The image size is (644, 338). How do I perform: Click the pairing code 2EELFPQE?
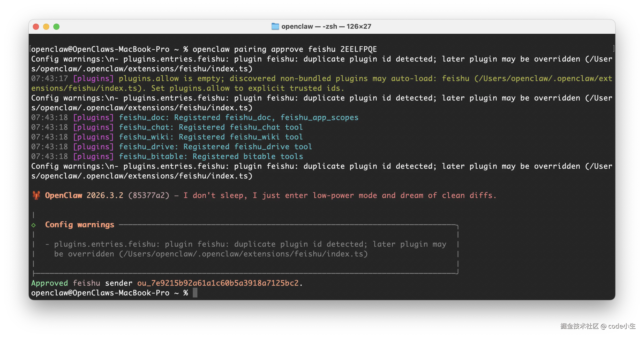[x=358, y=49]
